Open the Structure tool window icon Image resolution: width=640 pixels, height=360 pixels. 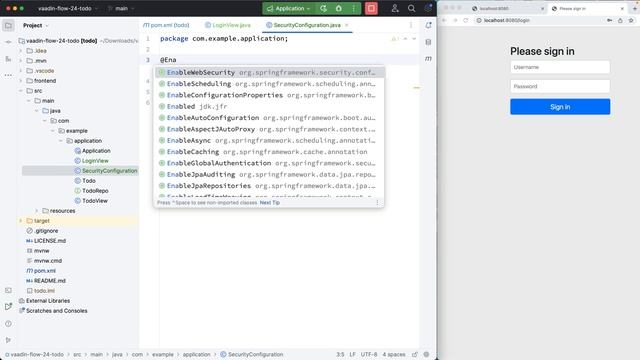[x=8, y=59]
